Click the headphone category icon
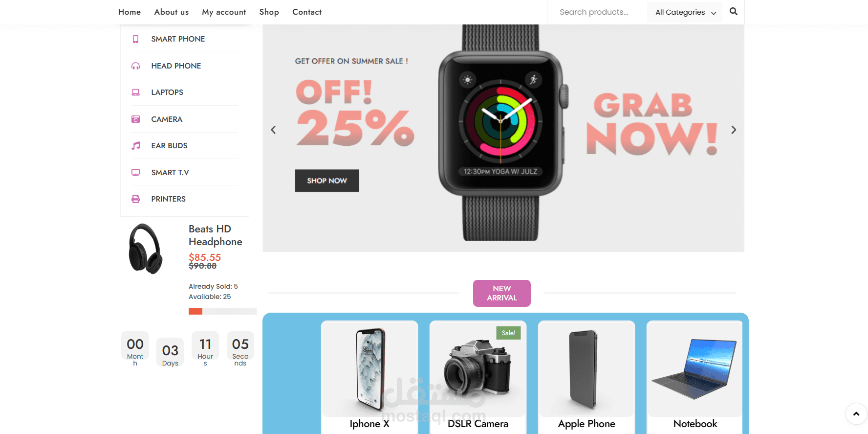Image resolution: width=868 pixels, height=434 pixels. click(136, 66)
